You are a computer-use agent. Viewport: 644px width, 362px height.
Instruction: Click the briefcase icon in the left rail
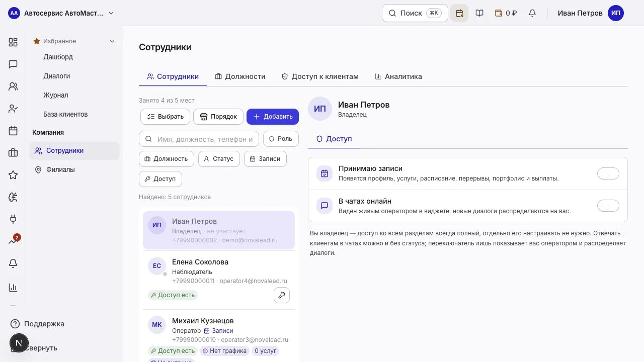(x=13, y=153)
